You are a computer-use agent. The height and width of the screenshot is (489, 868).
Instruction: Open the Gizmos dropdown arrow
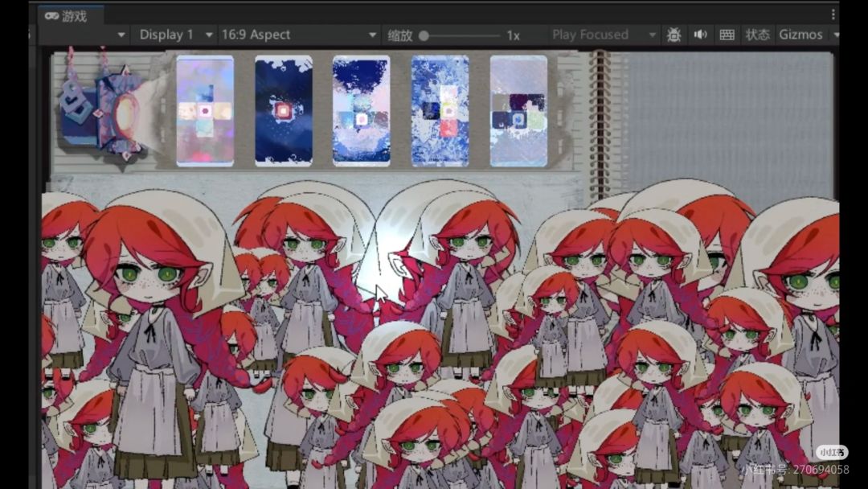pos(836,35)
